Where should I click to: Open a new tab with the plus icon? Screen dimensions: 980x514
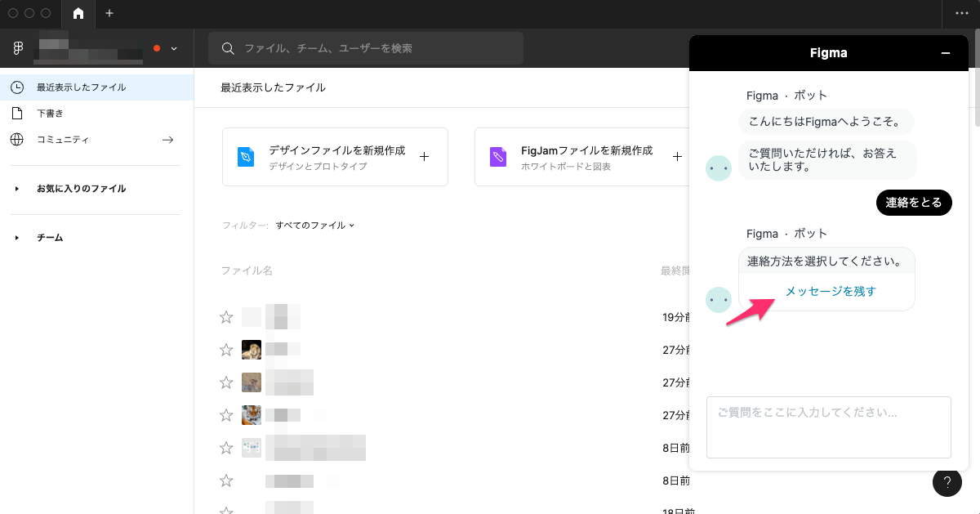109,14
